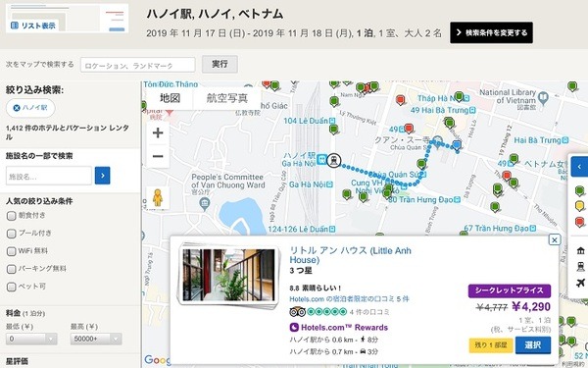588x368 pixels.
Task: Open the Little Anh House hotel link
Action: click(x=350, y=255)
